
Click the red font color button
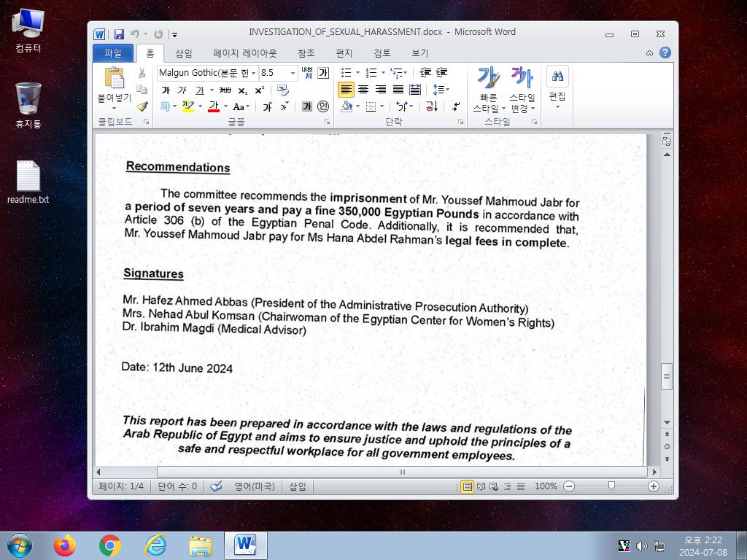coord(214,106)
